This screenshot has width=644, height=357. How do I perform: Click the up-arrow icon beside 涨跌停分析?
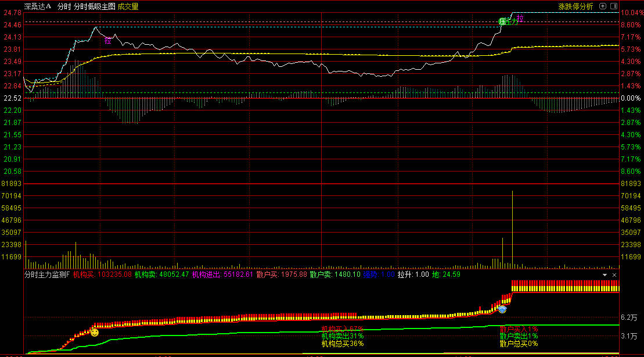pyautogui.click(x=603, y=6)
